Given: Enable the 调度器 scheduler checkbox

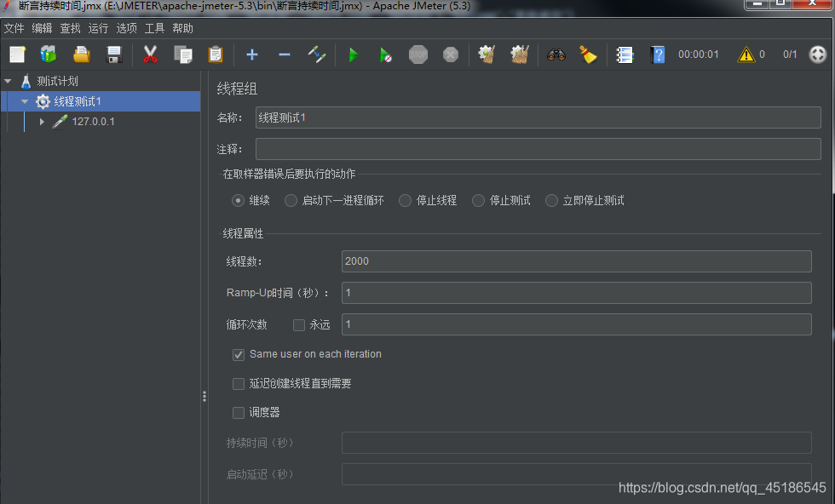Looking at the screenshot, I should (x=239, y=413).
